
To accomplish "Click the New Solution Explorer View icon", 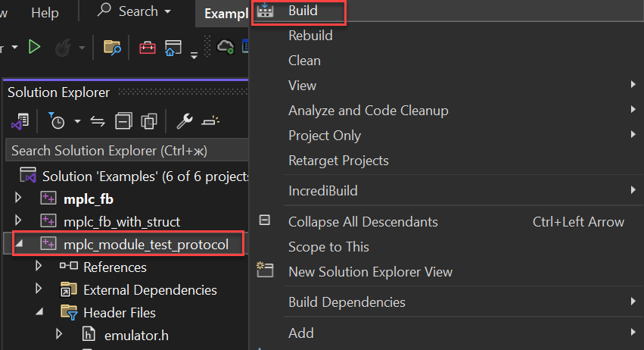I will (x=265, y=270).
